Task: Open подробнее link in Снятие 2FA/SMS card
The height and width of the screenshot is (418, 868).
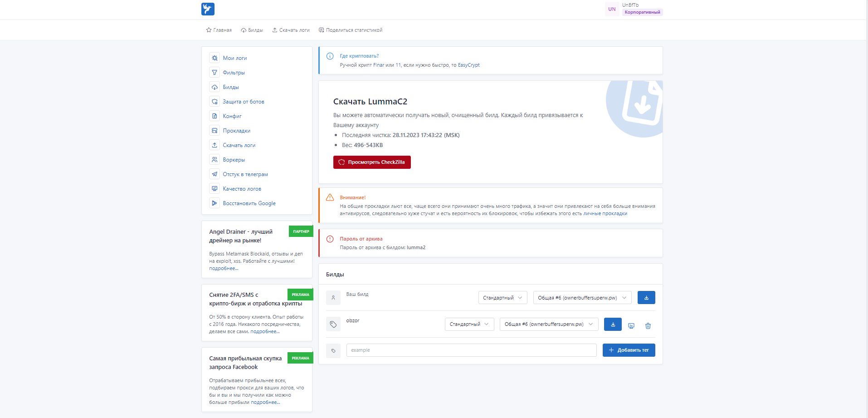Action: click(265, 332)
